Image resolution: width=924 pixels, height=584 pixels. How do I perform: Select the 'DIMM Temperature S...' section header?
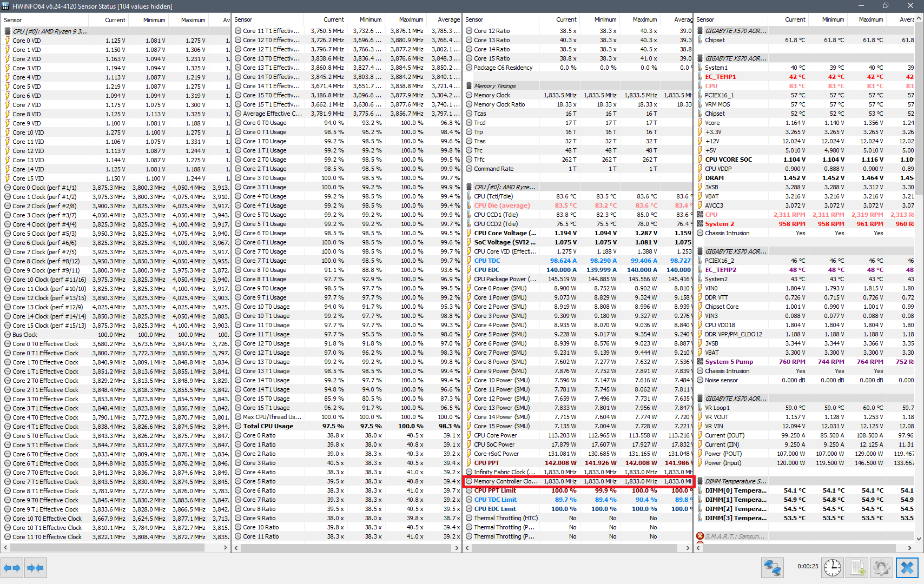point(805,481)
